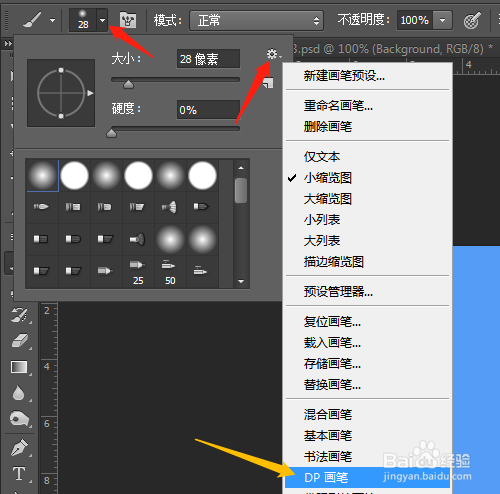Select the Gradient tool in toolbox
This screenshot has width=500, height=494.
point(19,367)
